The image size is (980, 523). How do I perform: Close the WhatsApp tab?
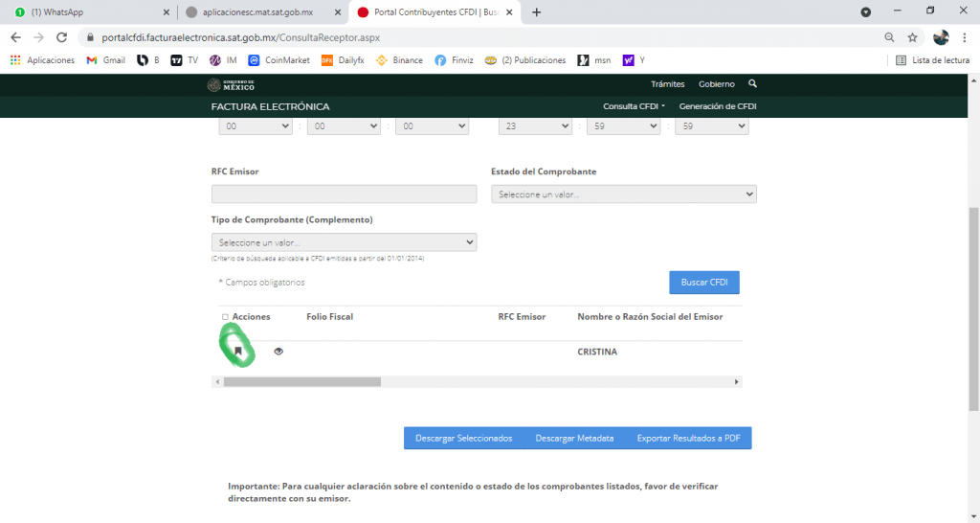167,11
